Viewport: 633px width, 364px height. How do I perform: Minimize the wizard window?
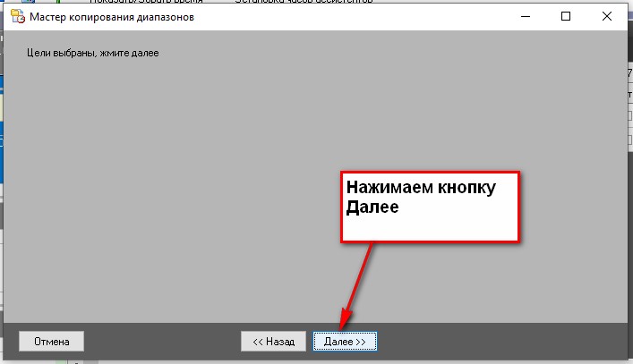click(525, 16)
